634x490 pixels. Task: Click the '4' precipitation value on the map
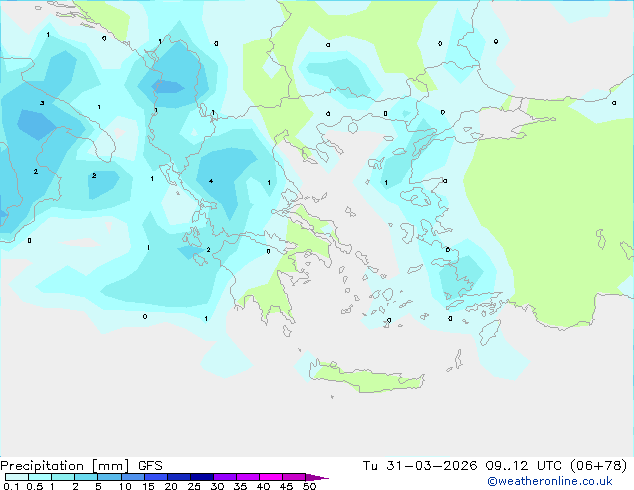click(x=211, y=181)
